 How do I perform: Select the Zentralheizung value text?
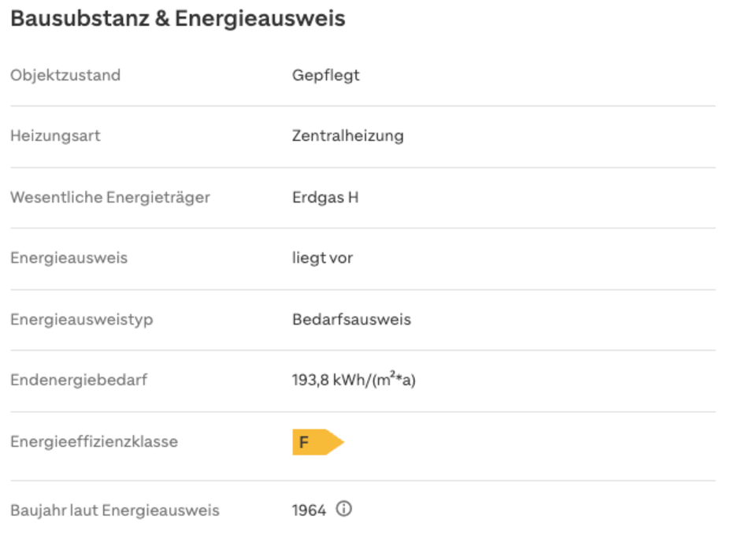347,136
